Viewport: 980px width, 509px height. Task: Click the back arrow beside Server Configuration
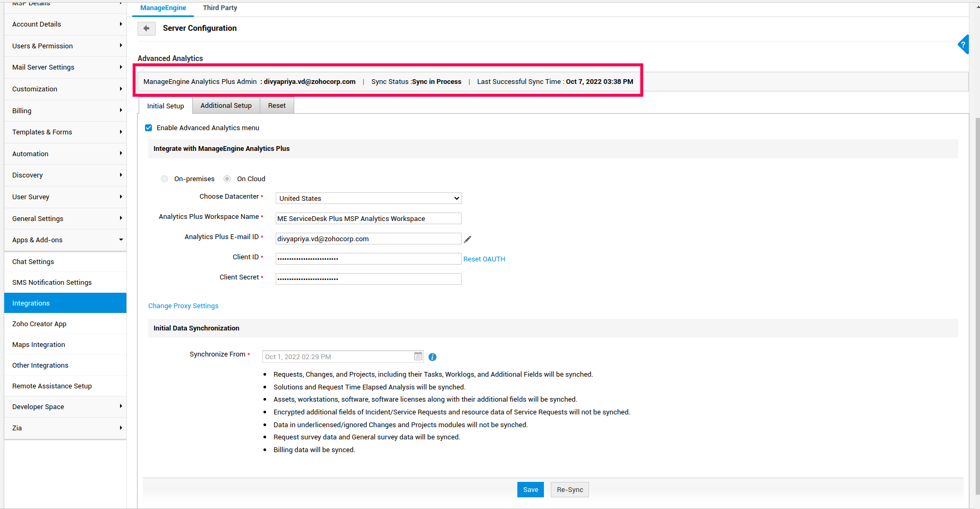146,28
